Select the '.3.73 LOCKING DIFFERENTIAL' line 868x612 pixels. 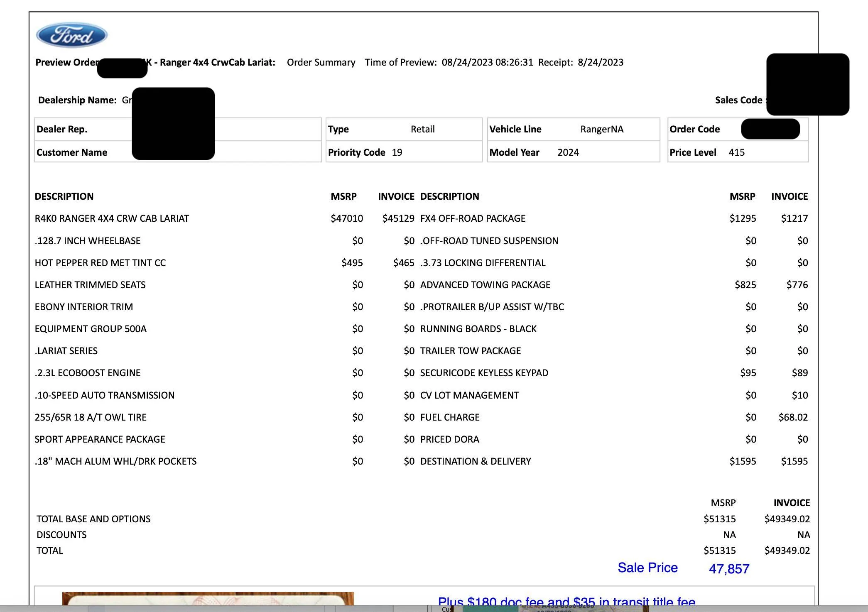pos(483,263)
